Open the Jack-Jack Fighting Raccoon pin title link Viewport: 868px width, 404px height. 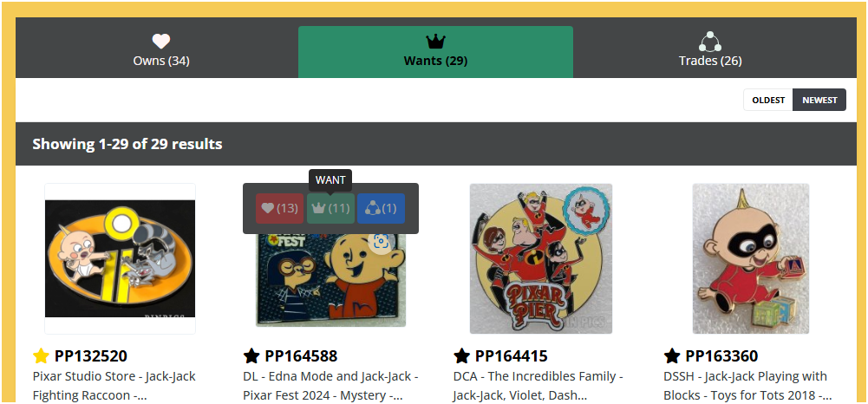[x=114, y=386]
